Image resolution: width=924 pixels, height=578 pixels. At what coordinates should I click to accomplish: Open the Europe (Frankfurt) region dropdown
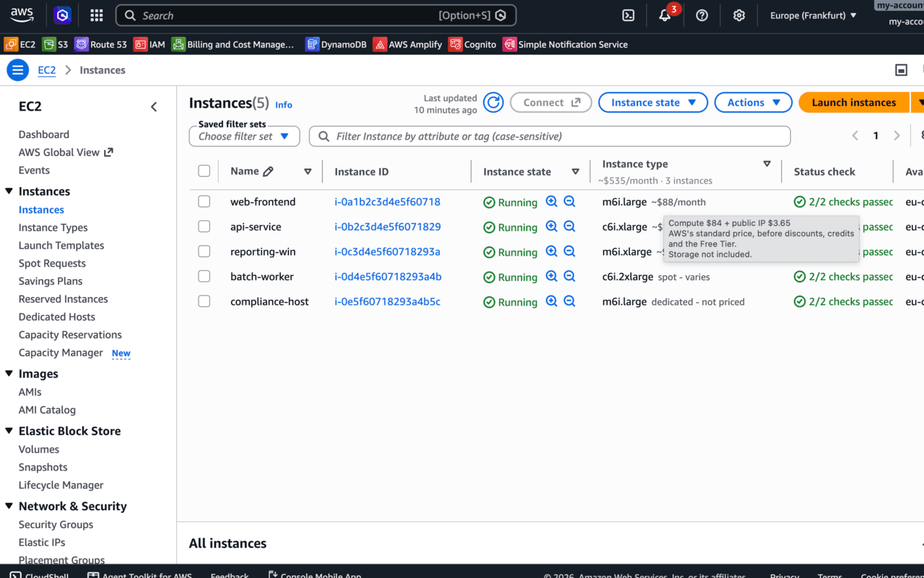pos(814,15)
